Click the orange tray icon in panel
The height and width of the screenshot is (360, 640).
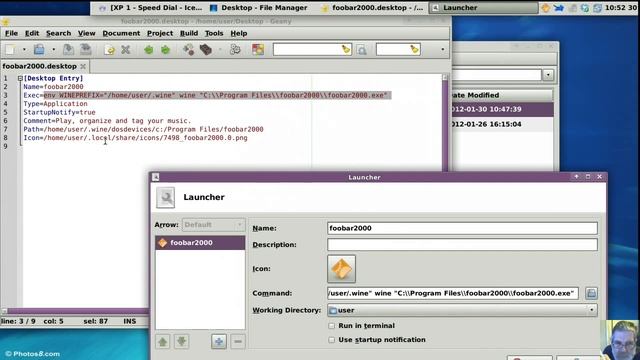click(545, 7)
